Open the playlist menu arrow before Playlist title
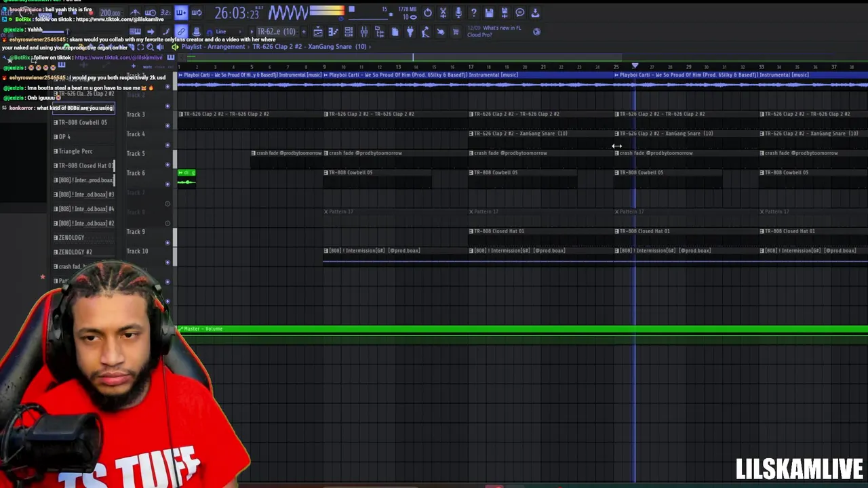The height and width of the screenshot is (488, 868). 175,47
